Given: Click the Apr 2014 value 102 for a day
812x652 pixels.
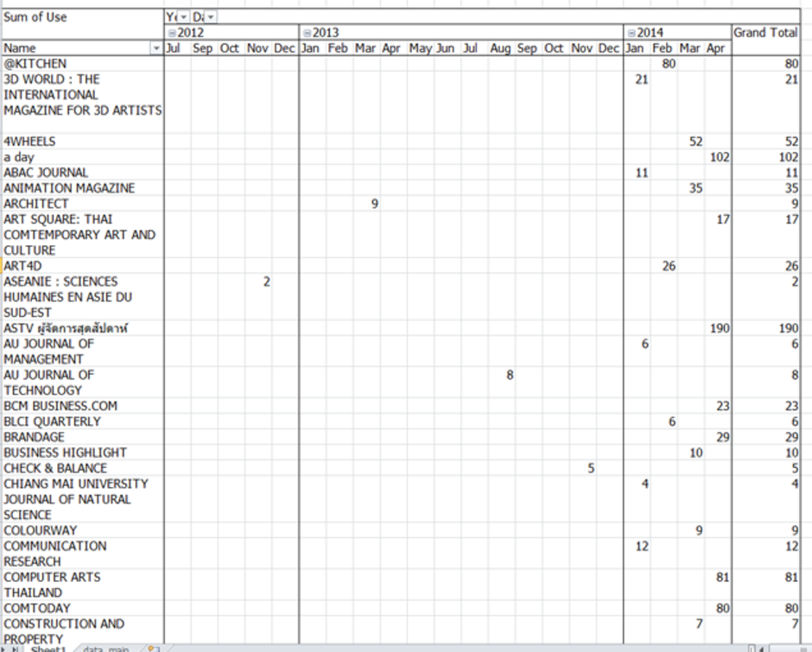Looking at the screenshot, I should [720, 157].
